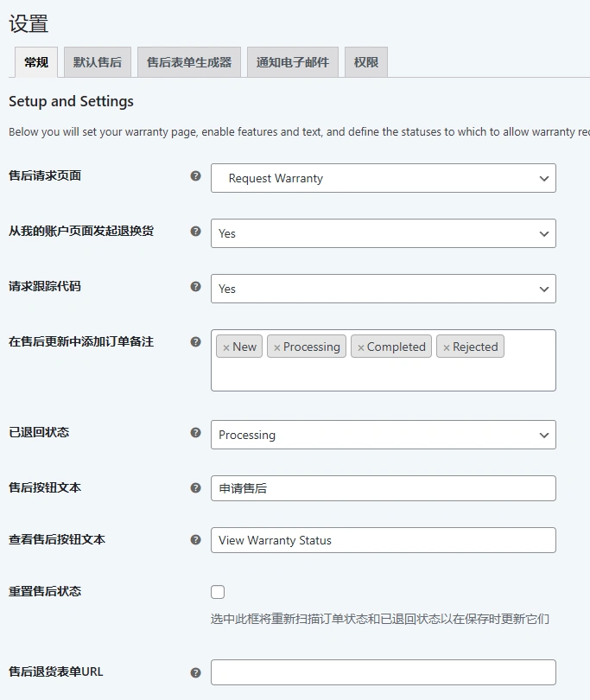Switch to the 默认售后 tab
The height and width of the screenshot is (700, 590).
[x=97, y=61]
